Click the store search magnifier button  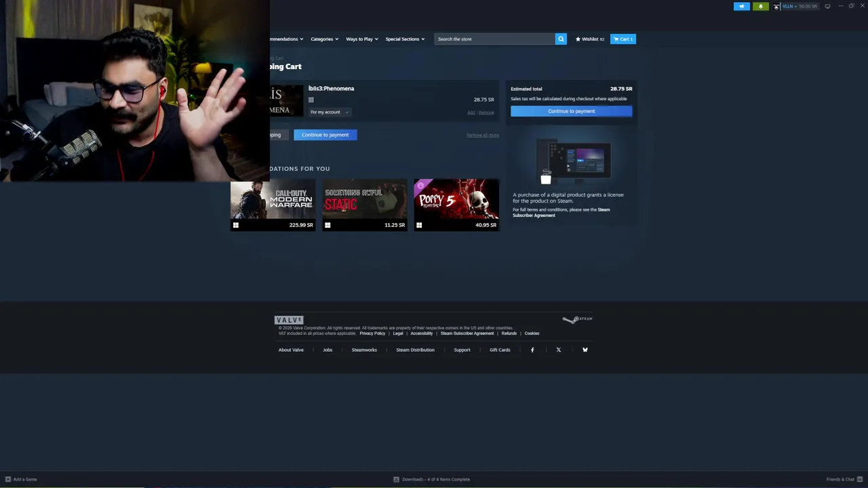point(561,39)
